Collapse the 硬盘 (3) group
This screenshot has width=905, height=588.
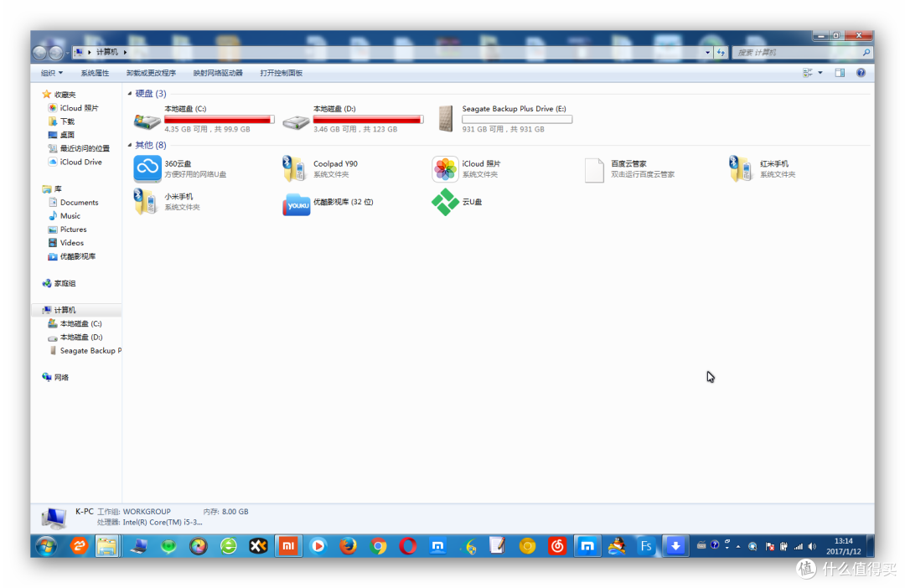coord(130,94)
